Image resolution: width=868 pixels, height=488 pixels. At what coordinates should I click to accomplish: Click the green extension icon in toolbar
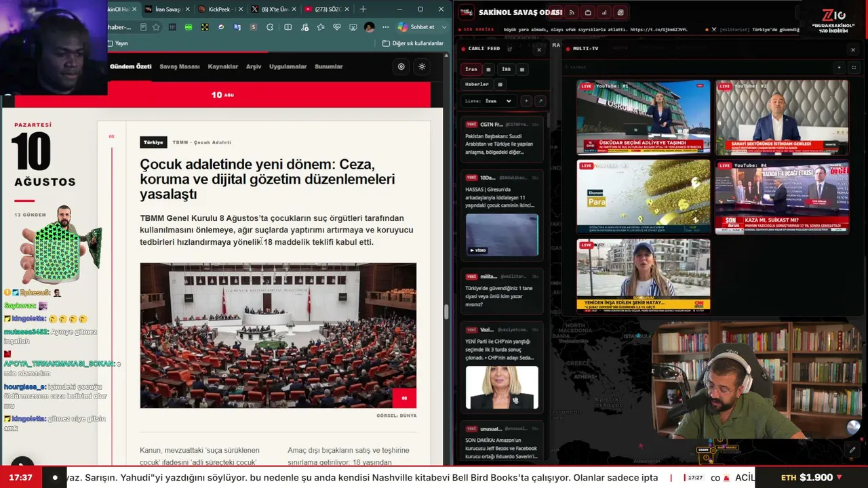pyautogui.click(x=189, y=27)
